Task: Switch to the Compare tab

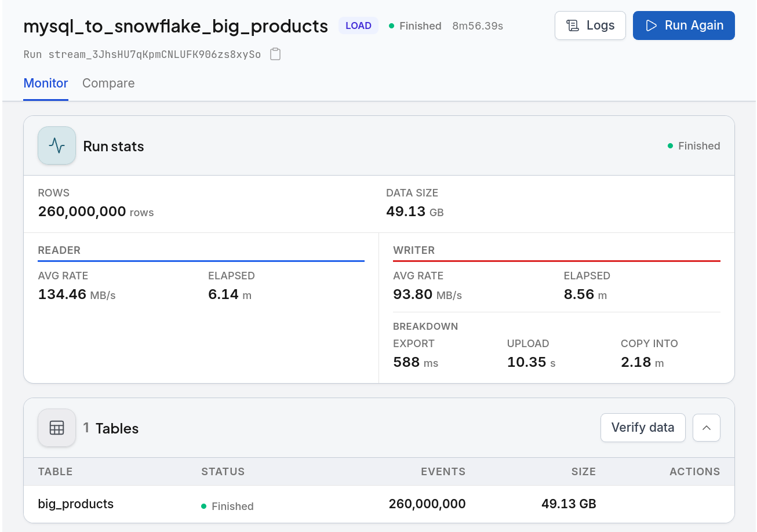Action: point(108,83)
